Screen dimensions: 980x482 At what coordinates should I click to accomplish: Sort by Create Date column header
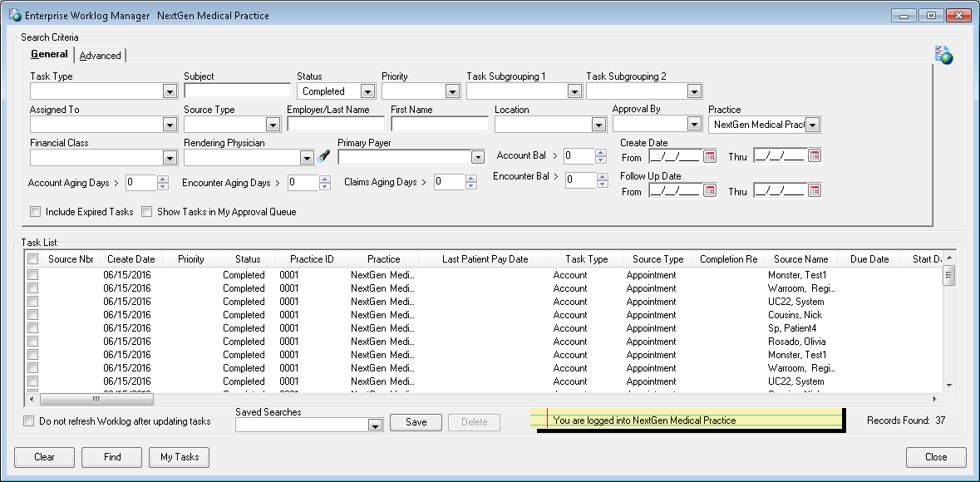click(131, 258)
